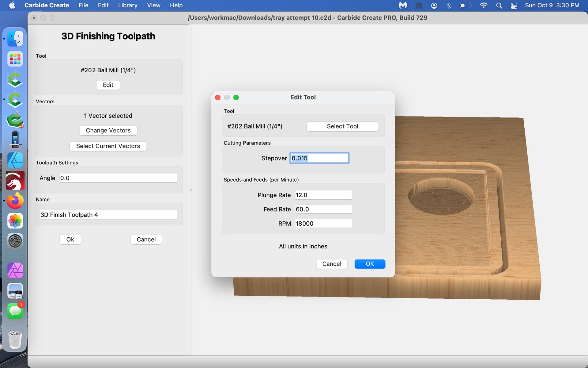Cancel the 3D Finishing Toolpath panel
The image size is (588, 368).
pos(146,240)
